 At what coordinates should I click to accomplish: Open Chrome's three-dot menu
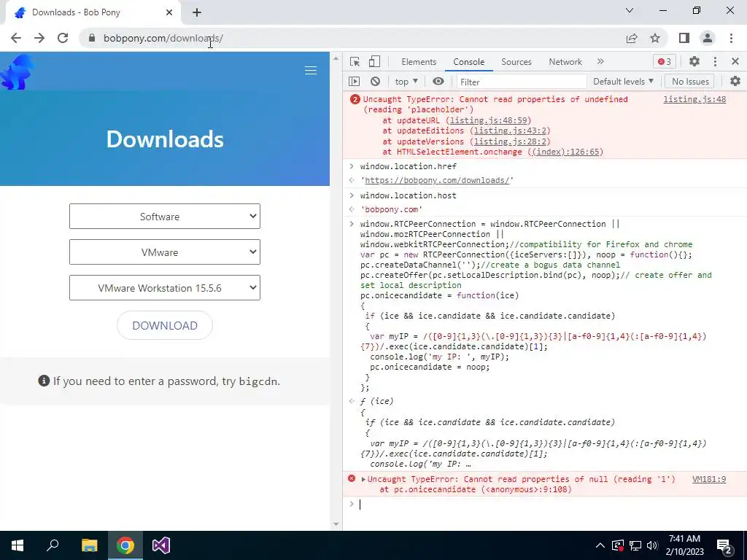(731, 38)
